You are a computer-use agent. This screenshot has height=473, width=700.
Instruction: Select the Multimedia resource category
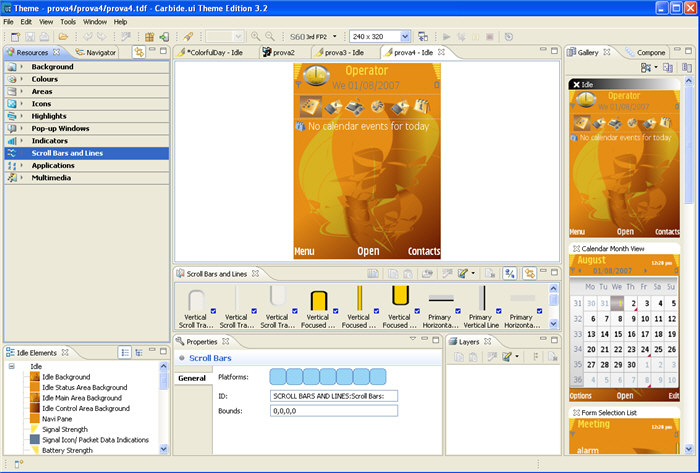click(x=52, y=177)
